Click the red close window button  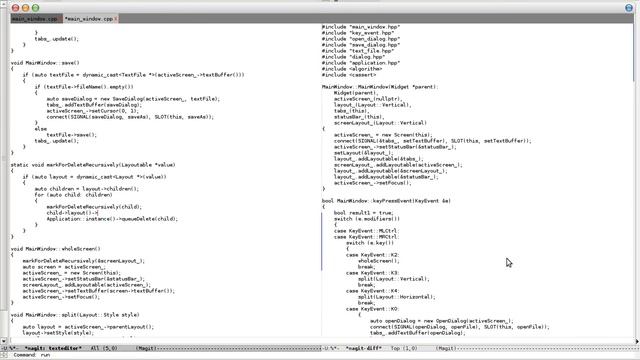click(16, 8)
